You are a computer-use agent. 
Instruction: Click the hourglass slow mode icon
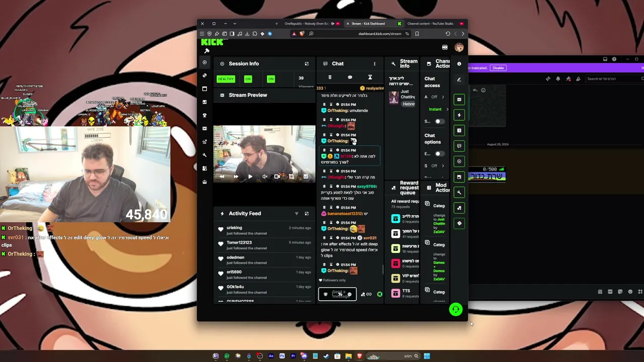point(370,77)
